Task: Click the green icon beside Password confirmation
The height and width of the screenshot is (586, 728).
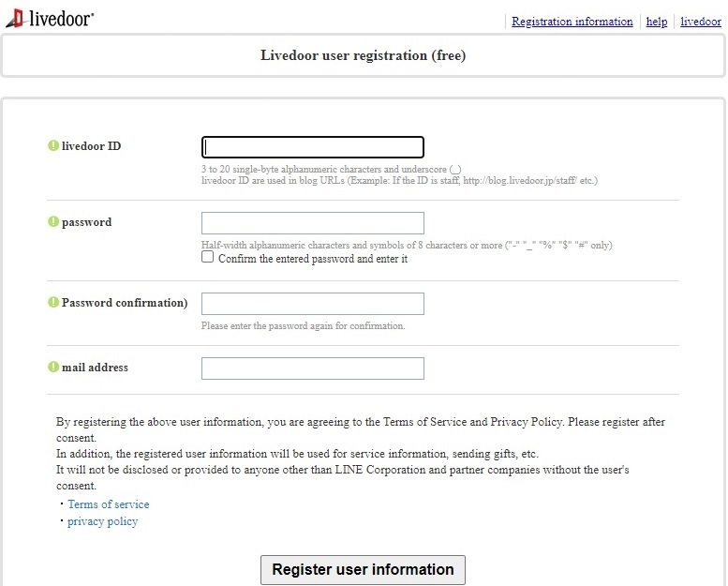Action: pos(53,302)
